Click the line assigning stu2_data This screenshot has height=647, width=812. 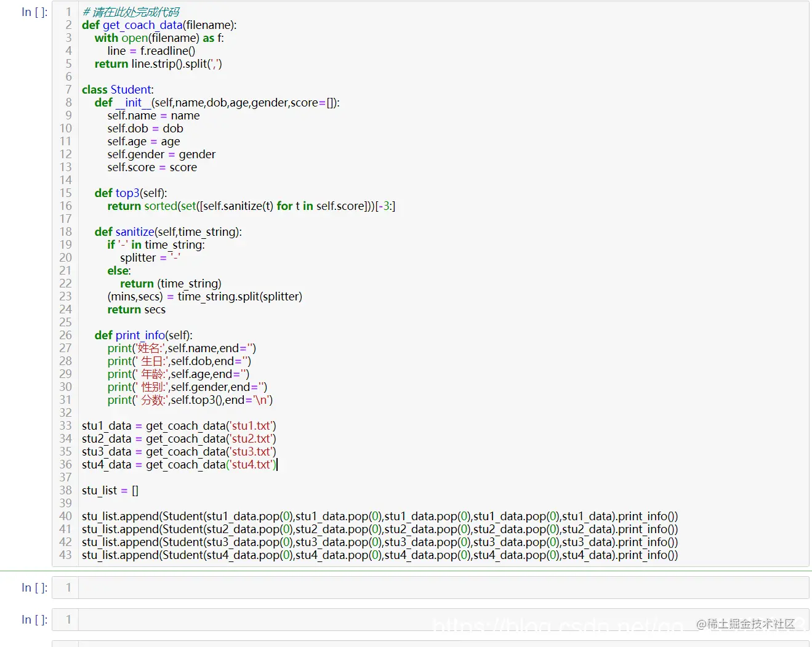click(x=179, y=438)
